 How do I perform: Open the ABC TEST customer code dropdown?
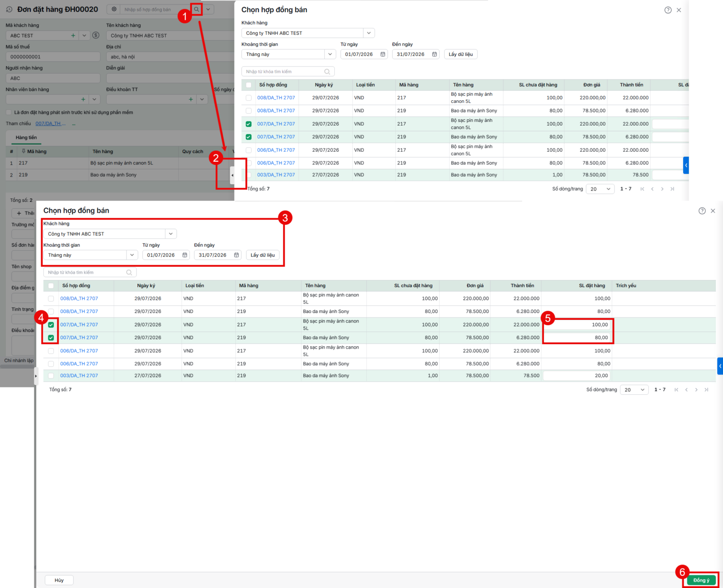tap(84, 36)
